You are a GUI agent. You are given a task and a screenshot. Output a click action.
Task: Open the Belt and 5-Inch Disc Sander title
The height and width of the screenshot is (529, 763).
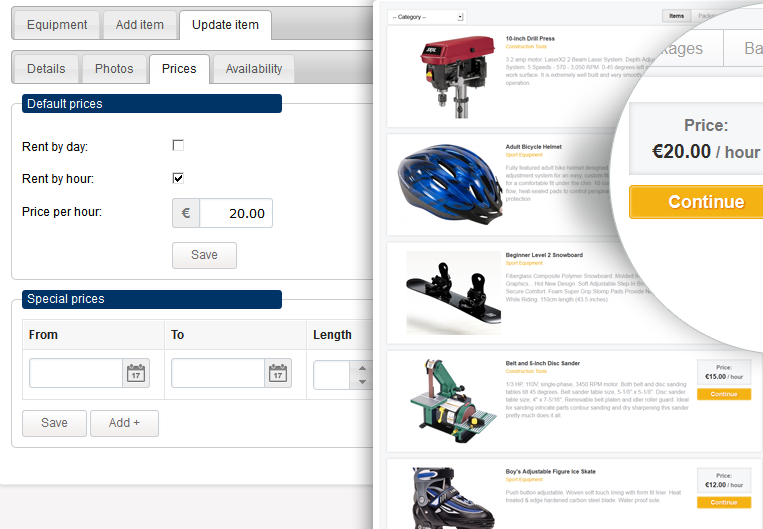coord(543,363)
